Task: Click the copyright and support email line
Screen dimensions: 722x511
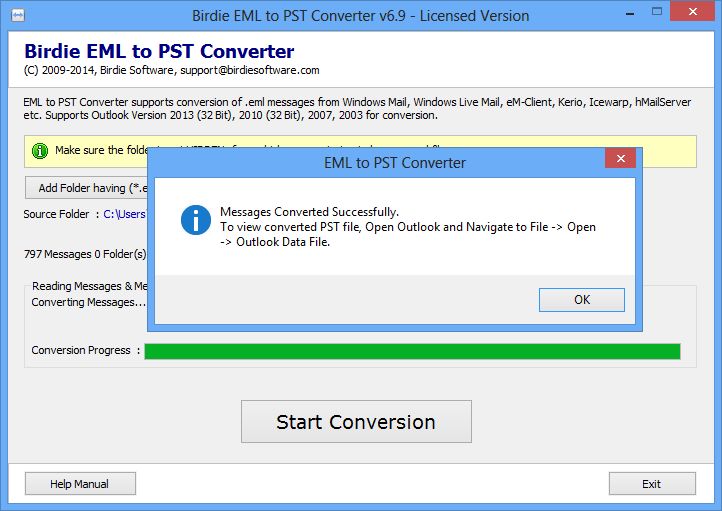Action: pos(171,70)
